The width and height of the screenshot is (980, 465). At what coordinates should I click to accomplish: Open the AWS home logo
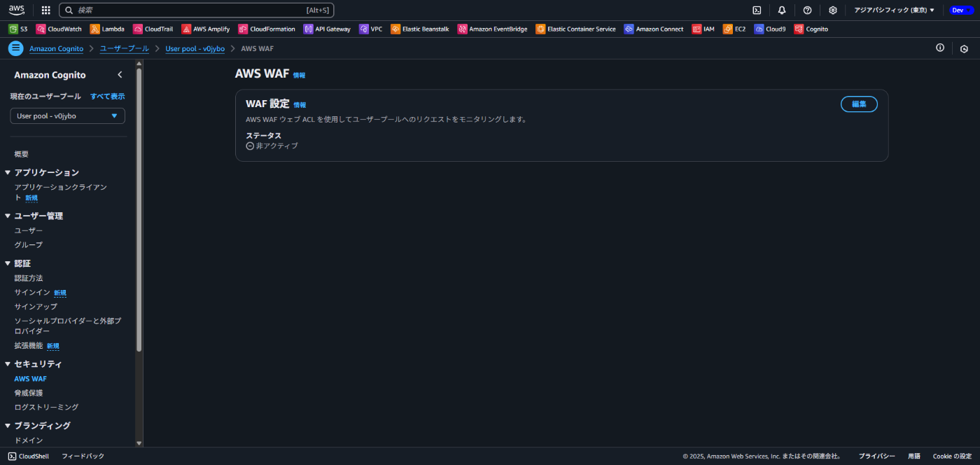point(17,10)
